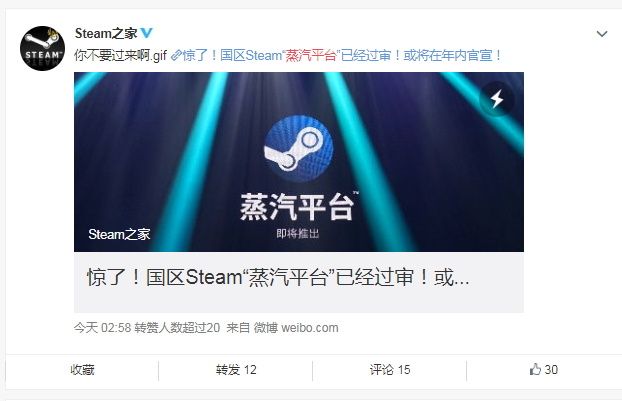Open the post options chevron dropdown
The height and width of the screenshot is (401, 622).
602,34
